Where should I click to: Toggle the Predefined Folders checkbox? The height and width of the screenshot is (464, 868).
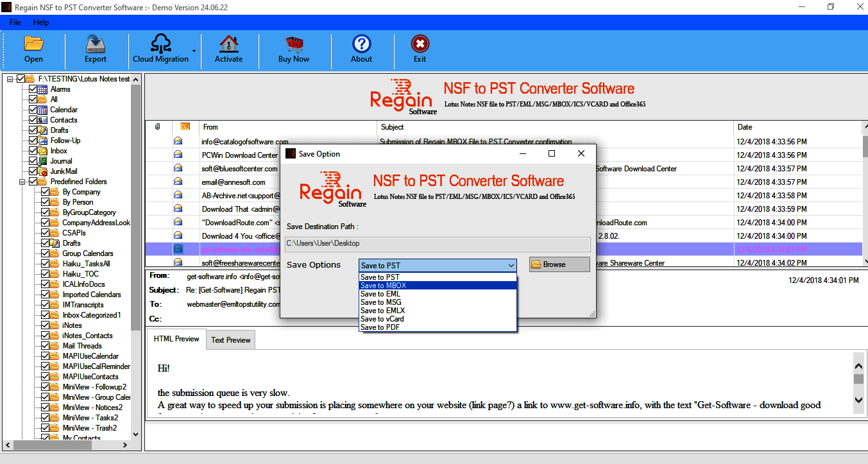click(33, 182)
